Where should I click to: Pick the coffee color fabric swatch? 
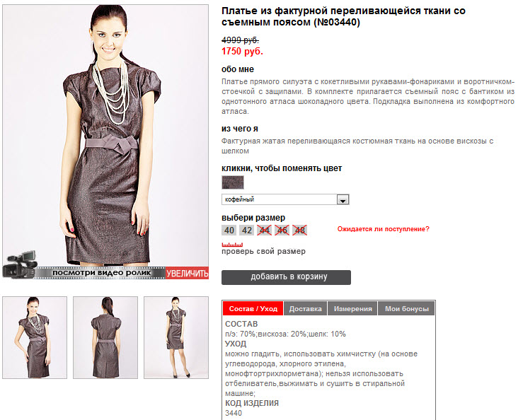233,182
